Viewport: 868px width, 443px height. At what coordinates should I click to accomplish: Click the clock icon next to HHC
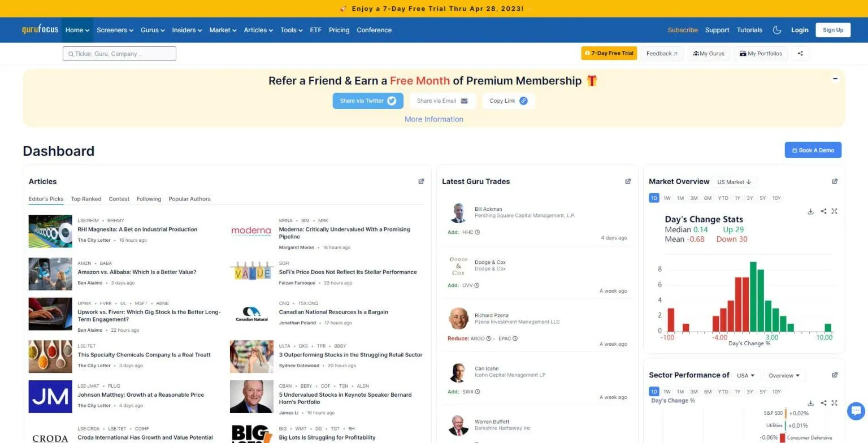(478, 232)
